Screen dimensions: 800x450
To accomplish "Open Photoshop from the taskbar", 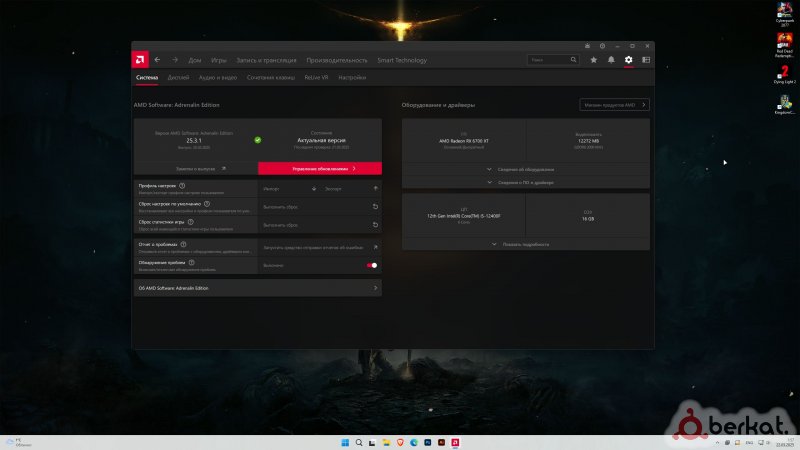I will pyautogui.click(x=428, y=442).
